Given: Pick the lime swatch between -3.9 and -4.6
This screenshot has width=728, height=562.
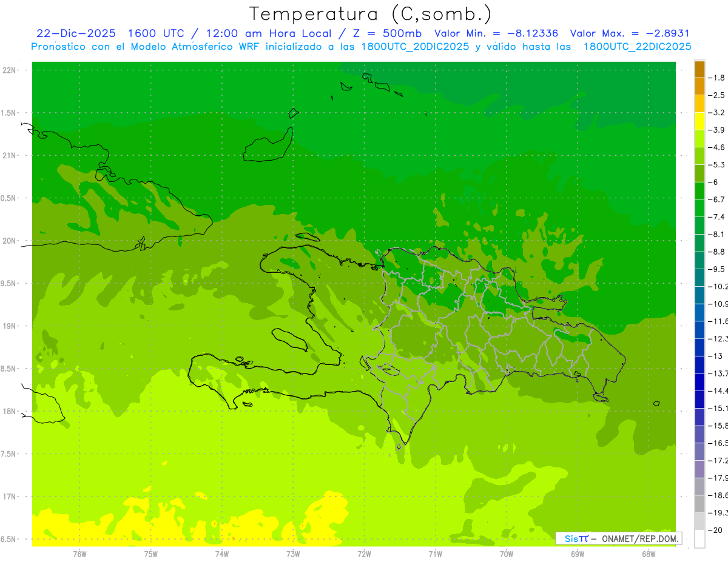Looking at the screenshot, I should tap(699, 138).
